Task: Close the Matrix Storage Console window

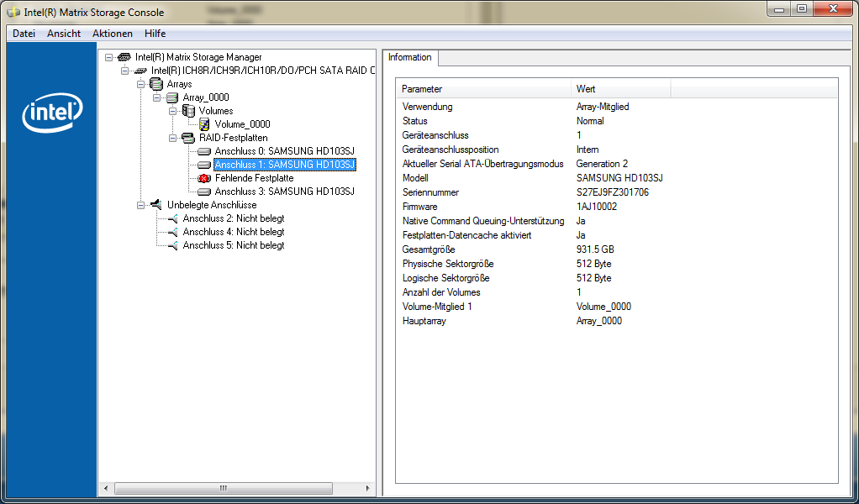Action: pyautogui.click(x=833, y=8)
